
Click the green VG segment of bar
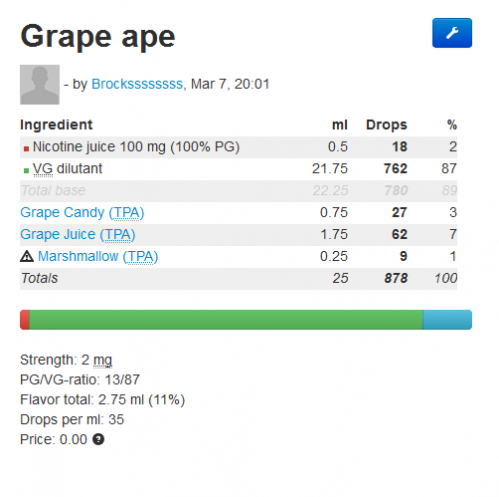tap(226, 320)
